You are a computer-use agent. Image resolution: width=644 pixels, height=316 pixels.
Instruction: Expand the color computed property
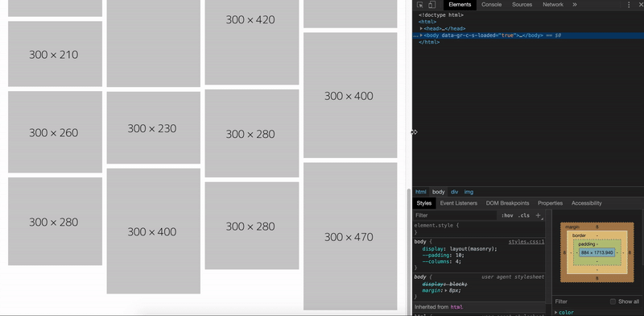point(556,313)
